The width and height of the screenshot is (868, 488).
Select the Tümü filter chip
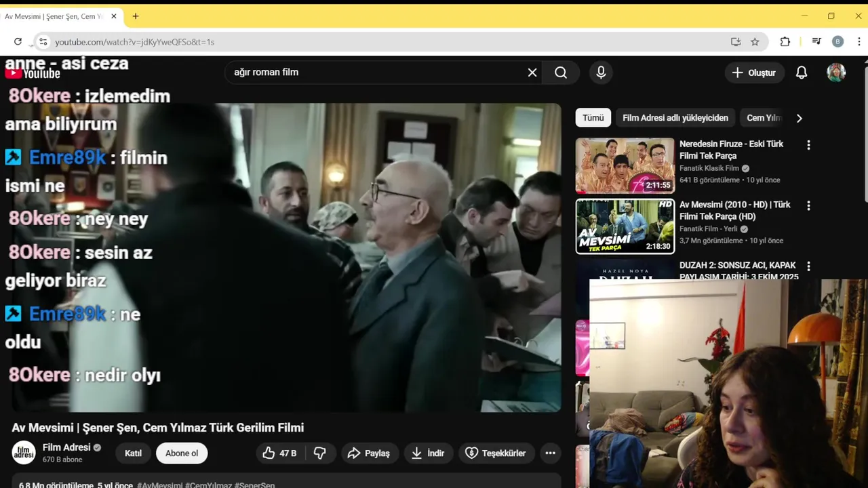(593, 118)
